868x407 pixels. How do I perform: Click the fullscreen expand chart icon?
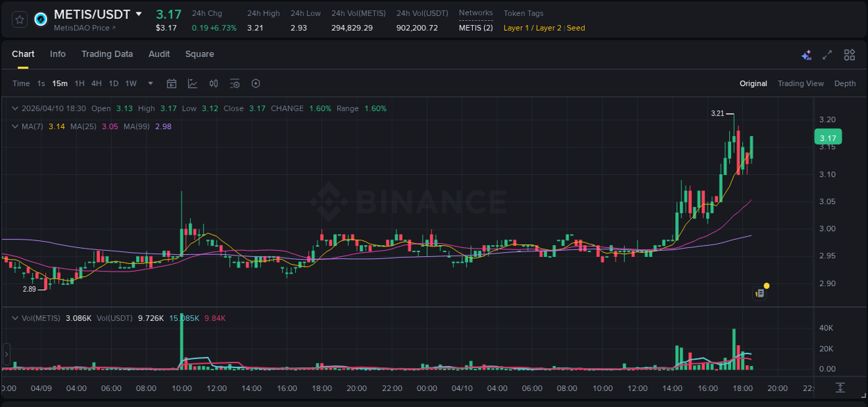click(x=826, y=54)
